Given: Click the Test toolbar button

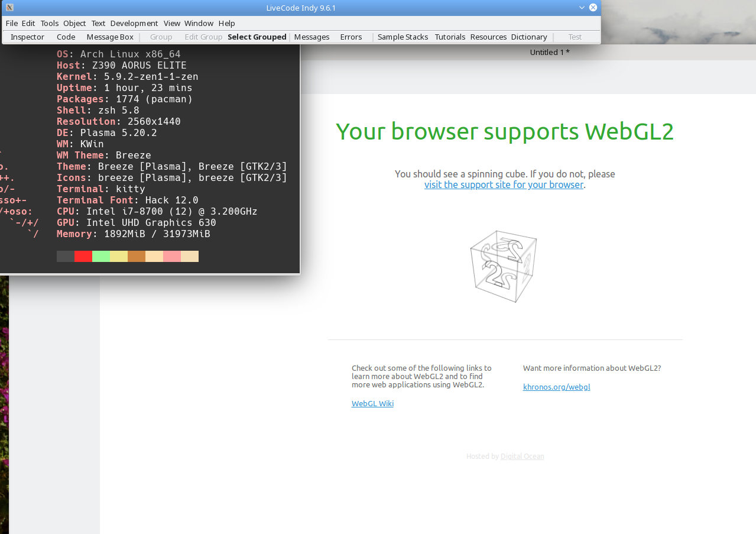Looking at the screenshot, I should (x=575, y=37).
